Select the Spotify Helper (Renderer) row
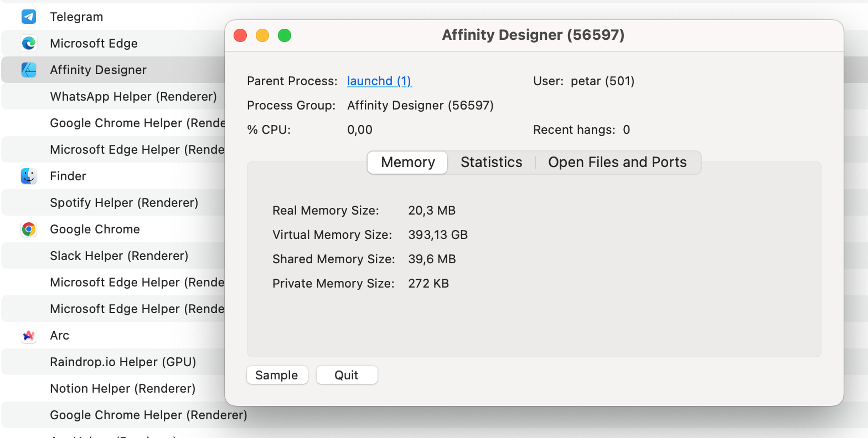 click(113, 202)
